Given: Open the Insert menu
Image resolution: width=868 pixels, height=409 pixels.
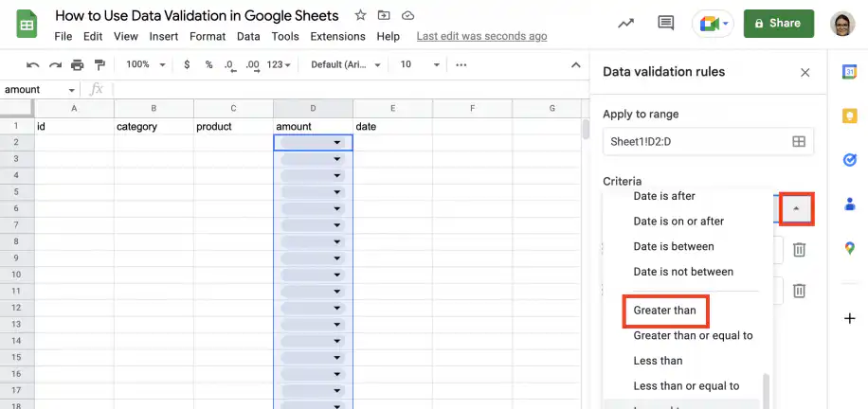Looking at the screenshot, I should [164, 37].
